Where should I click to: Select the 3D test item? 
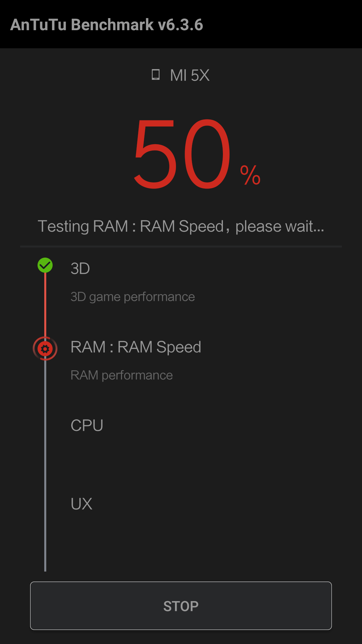[x=80, y=269]
